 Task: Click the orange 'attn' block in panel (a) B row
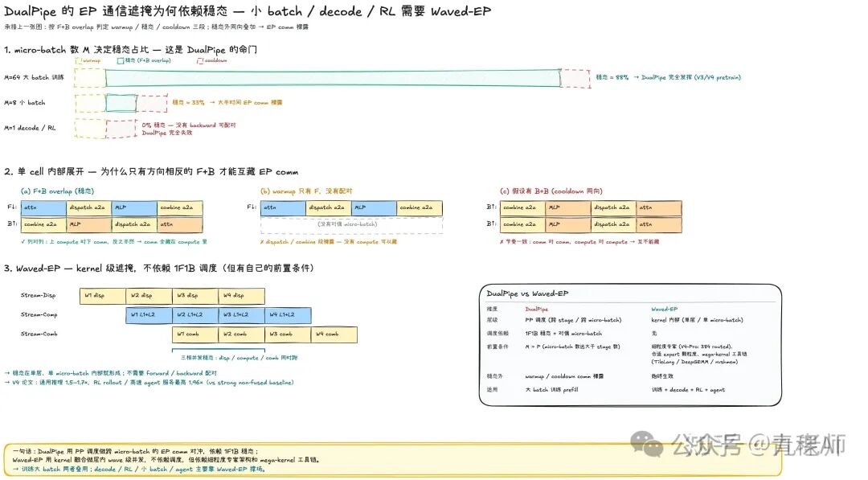(x=180, y=224)
